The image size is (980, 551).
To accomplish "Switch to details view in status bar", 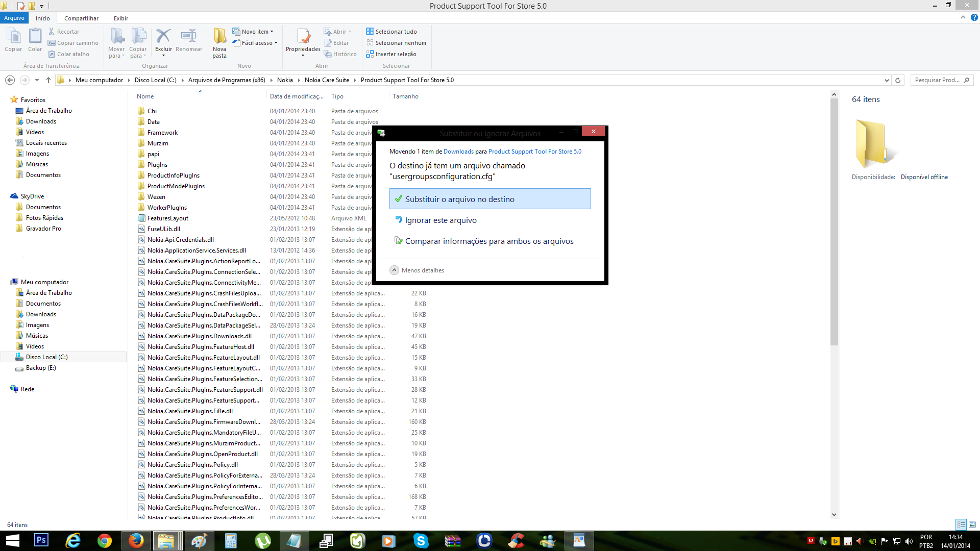I will [961, 524].
